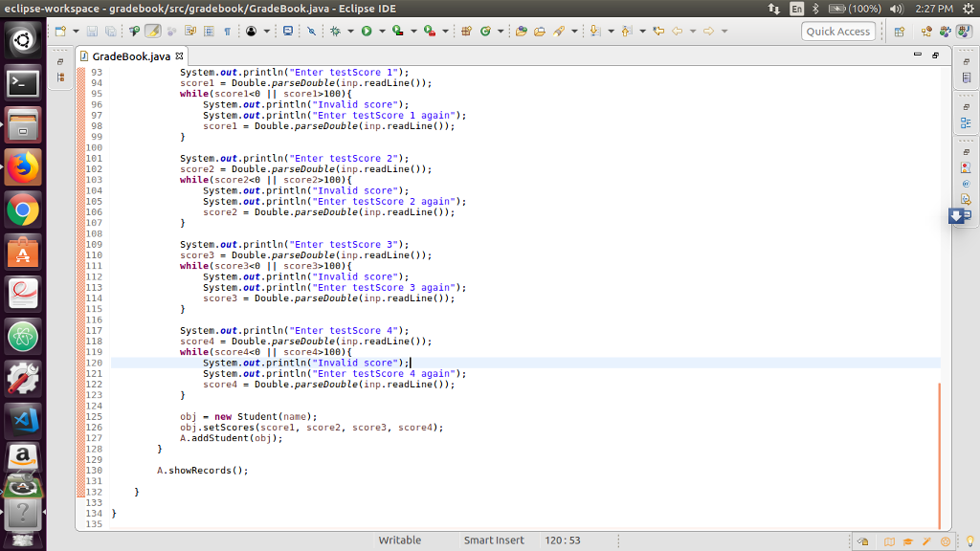Image resolution: width=980 pixels, height=551 pixels.
Task: Open the Declaration fast view icon
Action: tap(967, 199)
